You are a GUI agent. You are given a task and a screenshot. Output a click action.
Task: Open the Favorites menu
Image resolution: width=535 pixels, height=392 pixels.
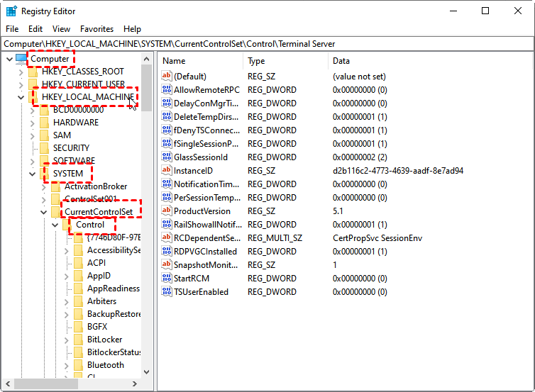coord(96,29)
